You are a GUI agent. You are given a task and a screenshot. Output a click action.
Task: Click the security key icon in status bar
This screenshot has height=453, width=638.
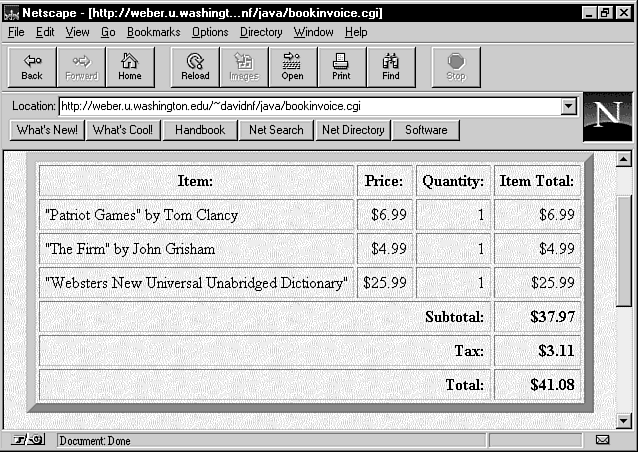pos(28,440)
